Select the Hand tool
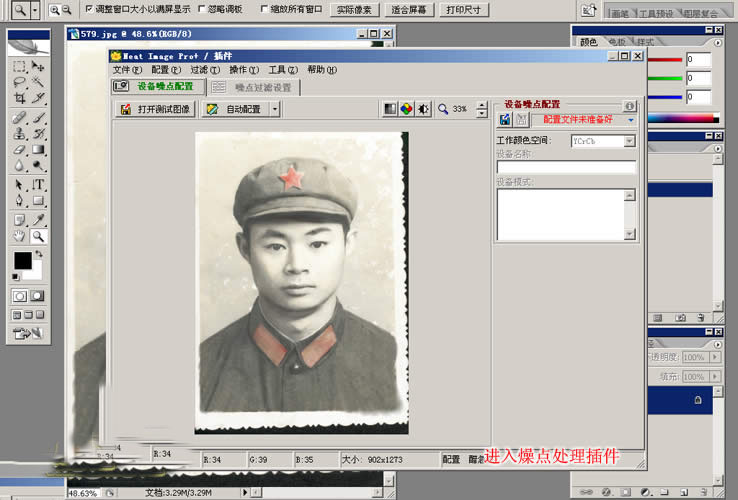Viewport: 738px width, 500px height. [x=19, y=236]
